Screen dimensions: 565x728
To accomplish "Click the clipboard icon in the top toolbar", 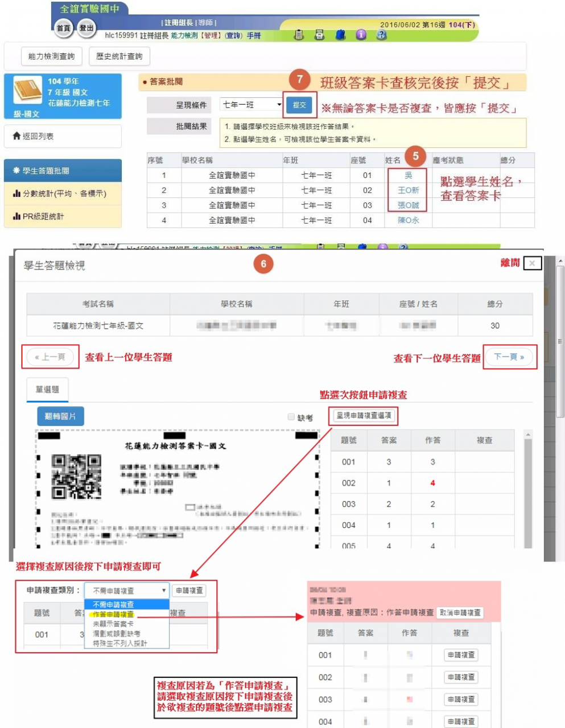I will click(299, 35).
